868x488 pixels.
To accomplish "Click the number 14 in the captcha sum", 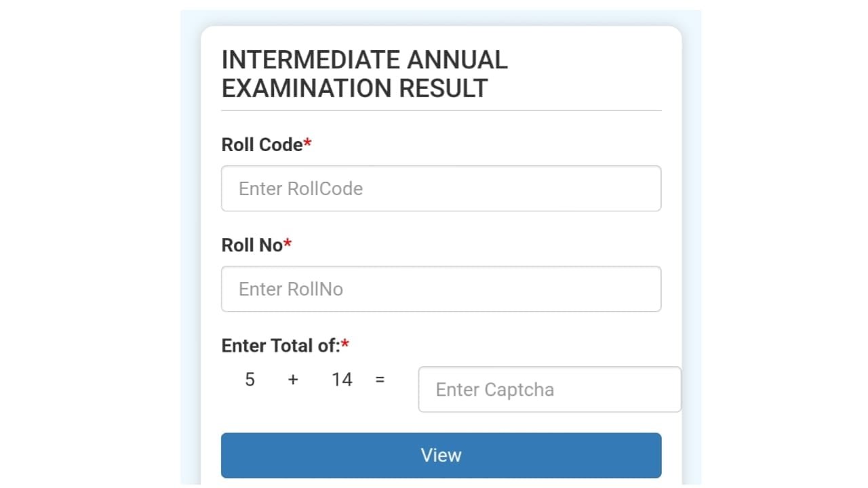I will tap(342, 380).
